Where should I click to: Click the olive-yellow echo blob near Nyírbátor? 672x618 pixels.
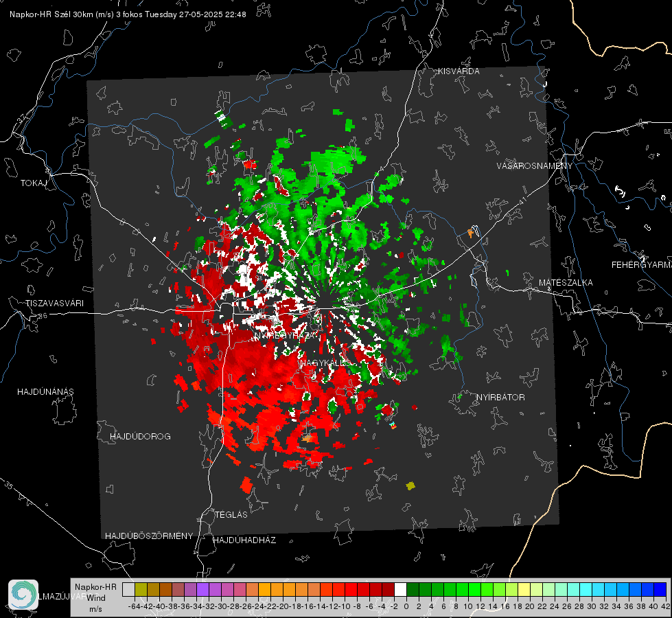(410, 486)
